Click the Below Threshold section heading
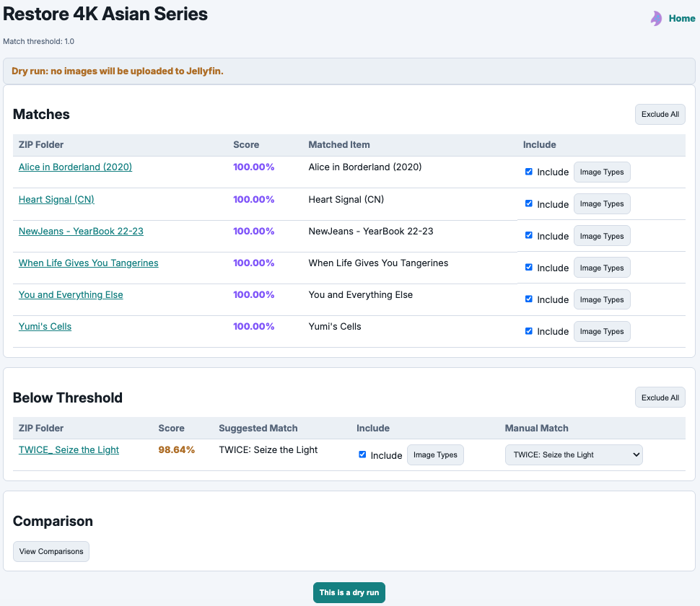The image size is (700, 606). (67, 398)
